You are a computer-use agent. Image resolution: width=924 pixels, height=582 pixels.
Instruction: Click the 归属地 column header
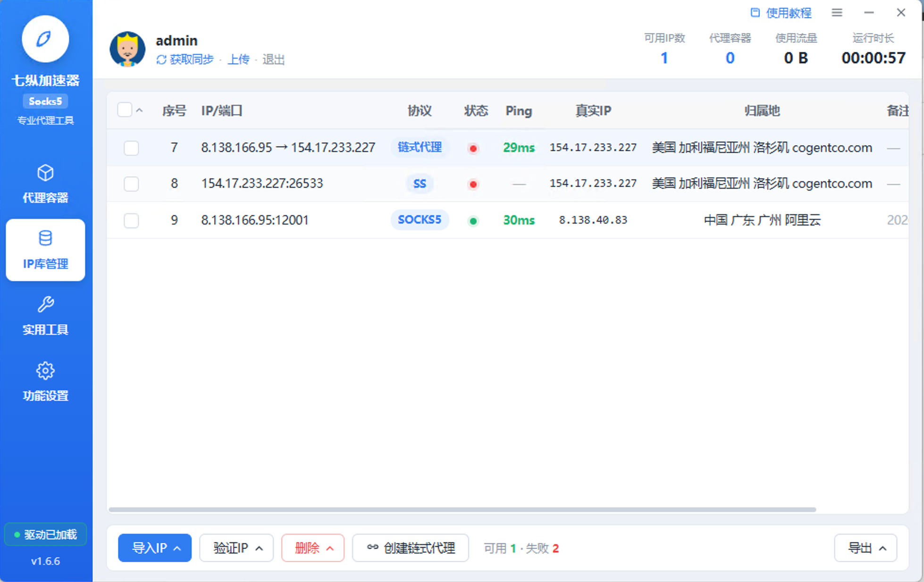tap(762, 111)
